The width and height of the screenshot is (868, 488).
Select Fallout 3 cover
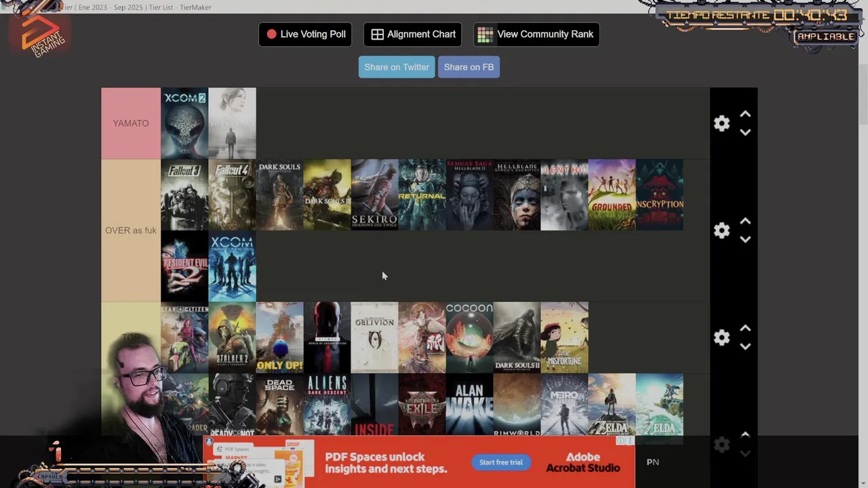point(184,195)
